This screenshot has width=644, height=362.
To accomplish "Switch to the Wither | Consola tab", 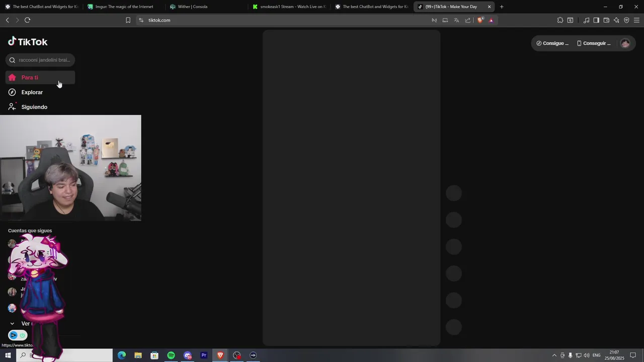I will point(206,7).
